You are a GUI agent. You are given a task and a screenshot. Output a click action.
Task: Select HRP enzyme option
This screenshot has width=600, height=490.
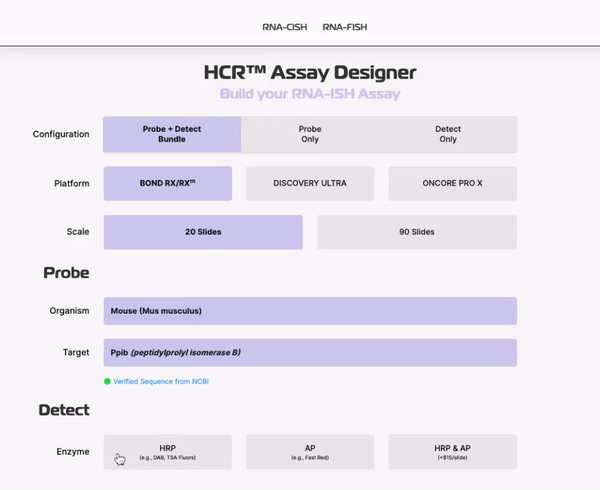168,451
